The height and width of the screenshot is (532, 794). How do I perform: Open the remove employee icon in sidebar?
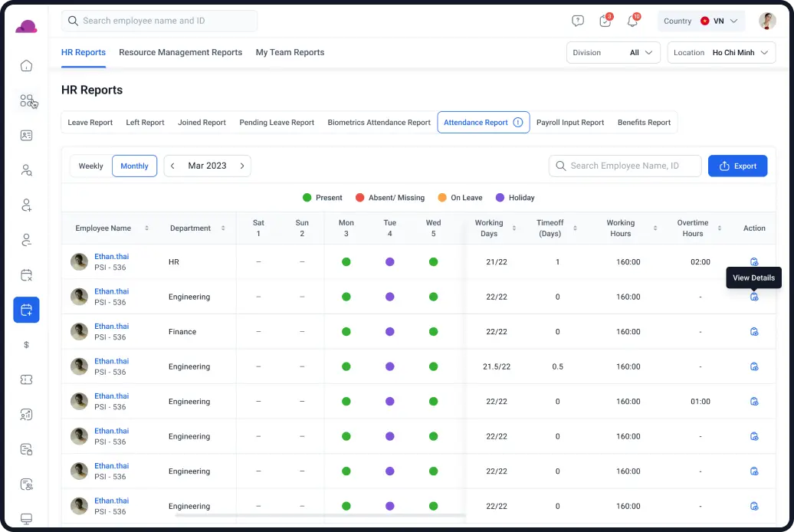point(26,240)
